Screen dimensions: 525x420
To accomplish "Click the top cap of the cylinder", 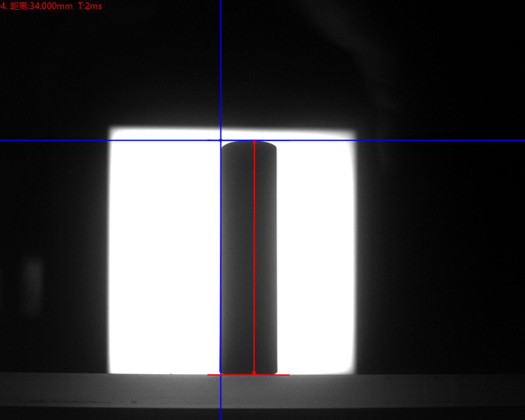I will point(249,145).
